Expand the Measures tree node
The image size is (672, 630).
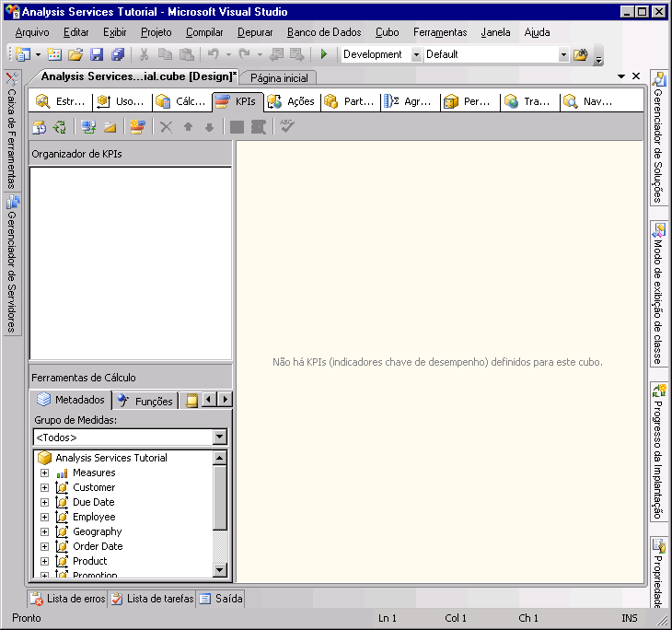point(44,472)
